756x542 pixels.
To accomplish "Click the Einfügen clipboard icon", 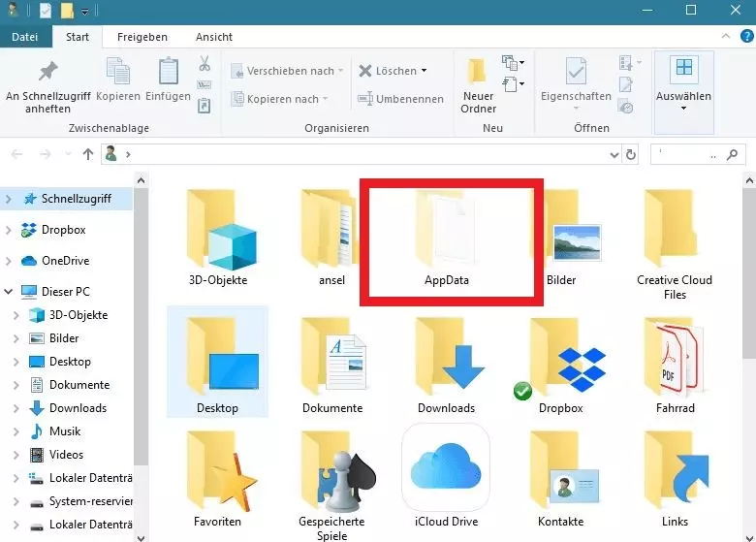I will (x=169, y=71).
